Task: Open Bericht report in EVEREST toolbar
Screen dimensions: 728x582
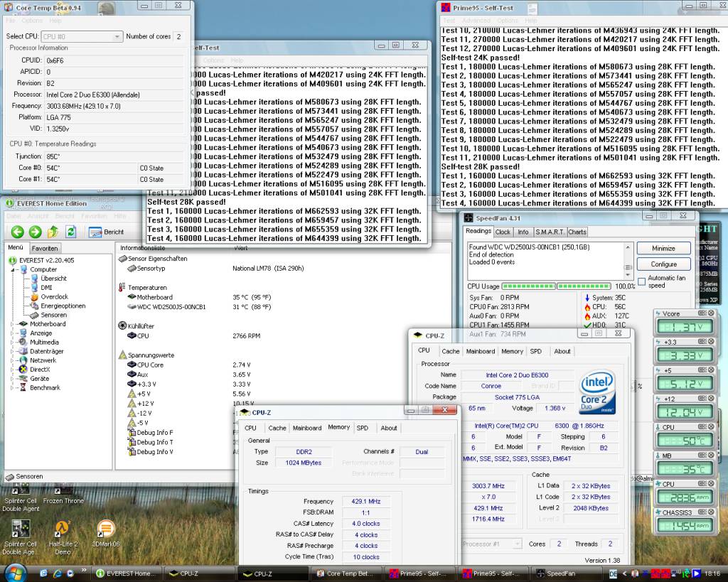Action: 107,232
